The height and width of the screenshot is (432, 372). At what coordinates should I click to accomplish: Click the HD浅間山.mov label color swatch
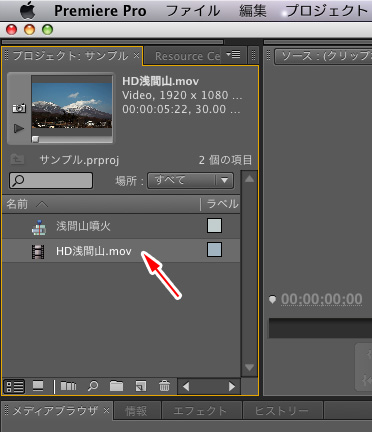click(214, 250)
